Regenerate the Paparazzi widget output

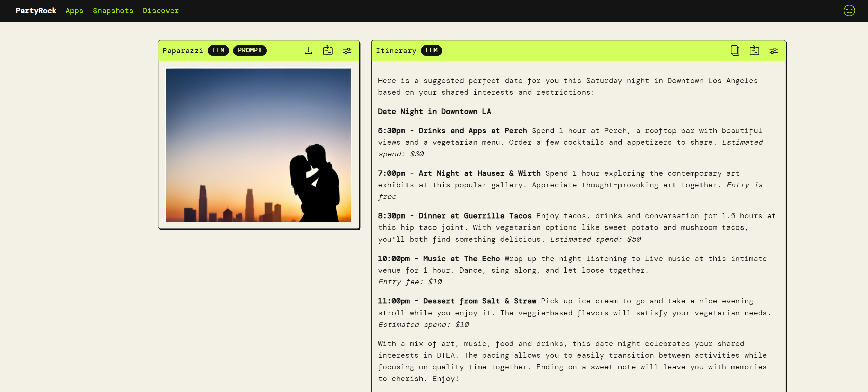pos(328,50)
